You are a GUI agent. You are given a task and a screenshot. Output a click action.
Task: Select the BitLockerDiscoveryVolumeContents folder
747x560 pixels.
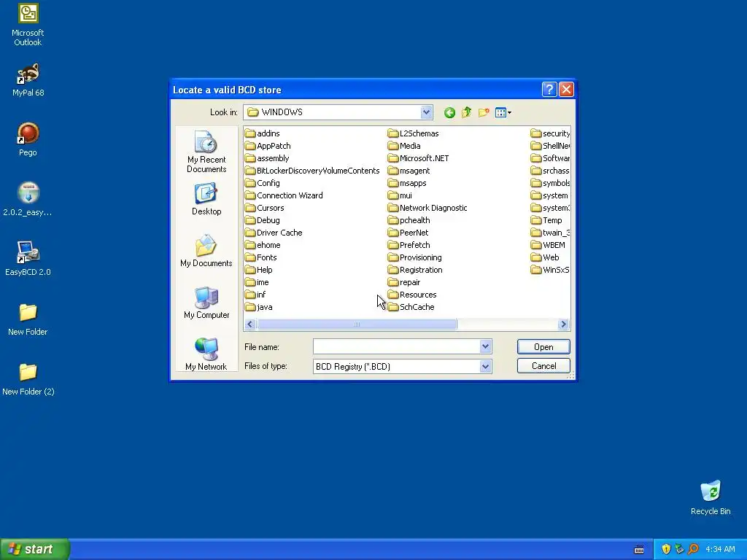pyautogui.click(x=312, y=171)
